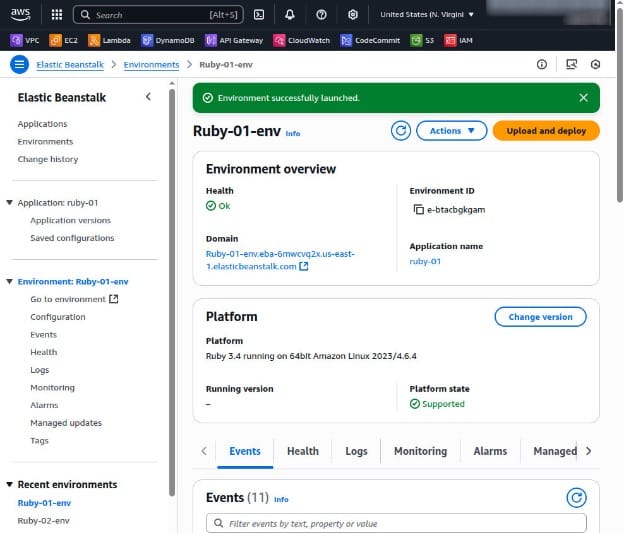This screenshot has width=624, height=533.
Task: Open the ruby-01 application name link
Action: pos(425,262)
